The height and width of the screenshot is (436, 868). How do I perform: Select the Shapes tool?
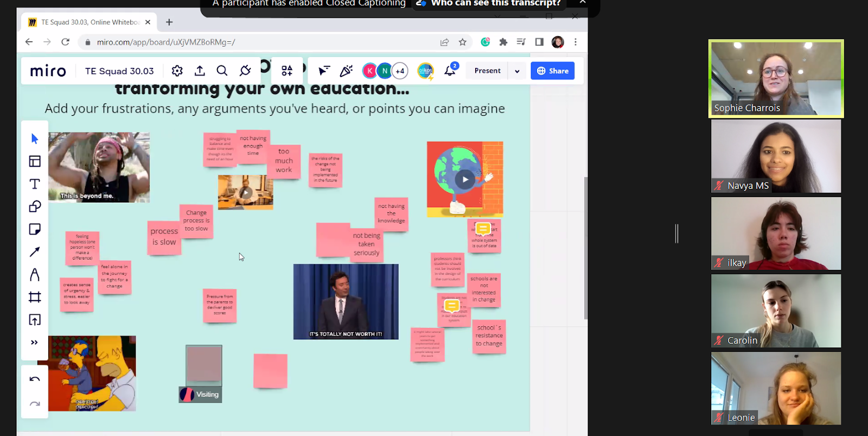[x=35, y=207]
